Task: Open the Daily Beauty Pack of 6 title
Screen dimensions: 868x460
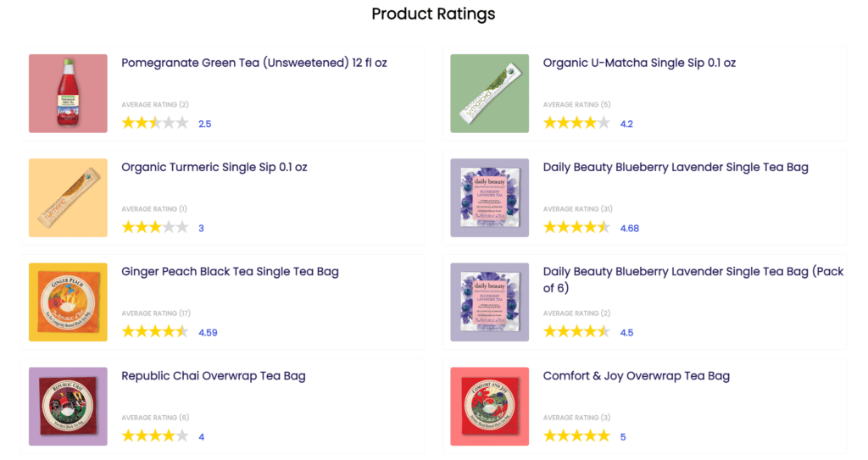Action: [x=693, y=279]
